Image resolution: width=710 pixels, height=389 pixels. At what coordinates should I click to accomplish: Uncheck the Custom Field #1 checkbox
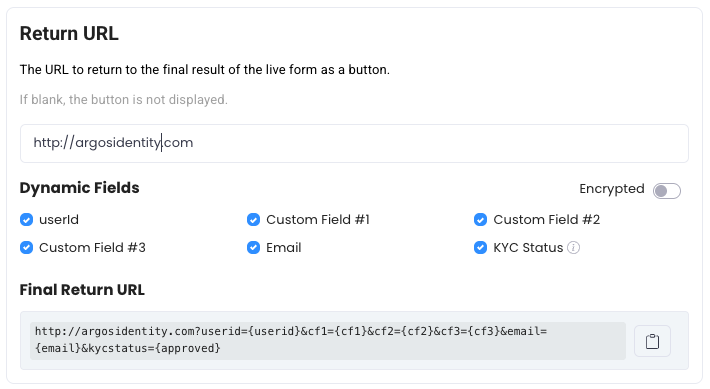pos(253,220)
